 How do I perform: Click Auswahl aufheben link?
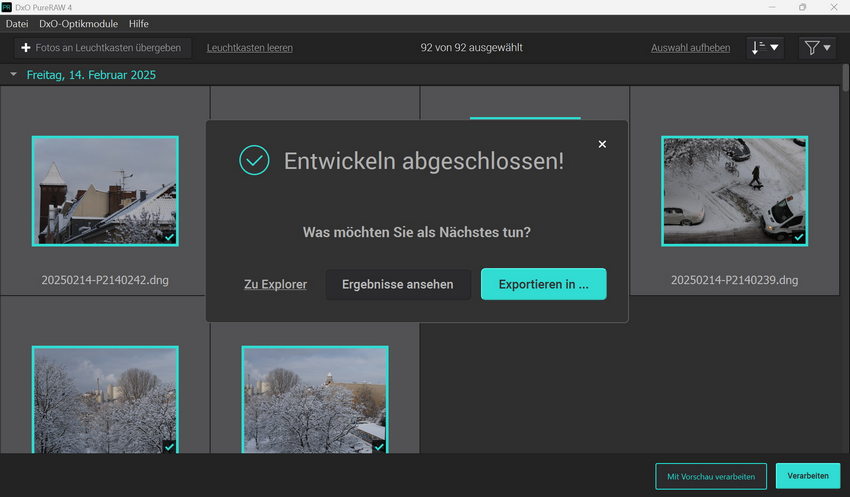[690, 48]
